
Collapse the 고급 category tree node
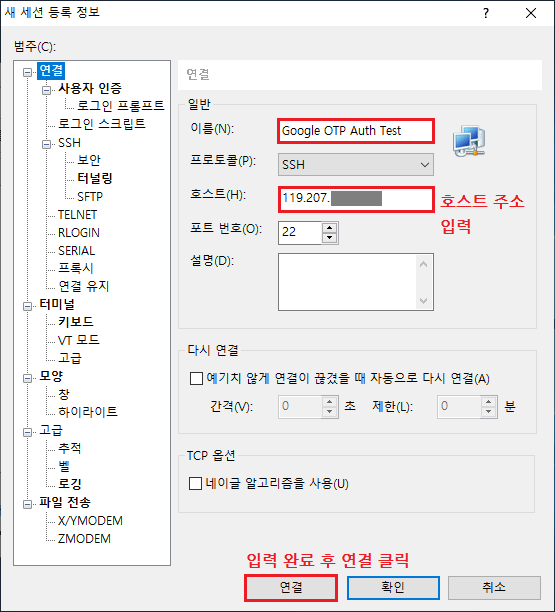(27, 432)
